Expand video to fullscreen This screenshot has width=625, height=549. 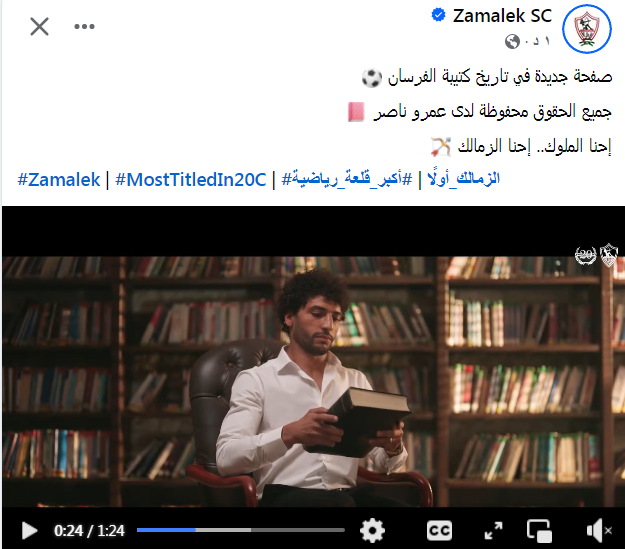pyautogui.click(x=493, y=531)
